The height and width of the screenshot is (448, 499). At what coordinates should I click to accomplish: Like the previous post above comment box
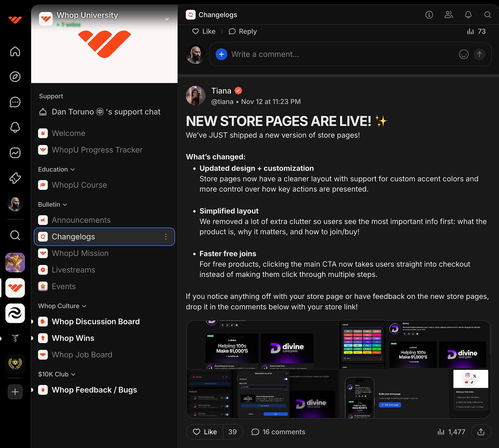(x=204, y=31)
